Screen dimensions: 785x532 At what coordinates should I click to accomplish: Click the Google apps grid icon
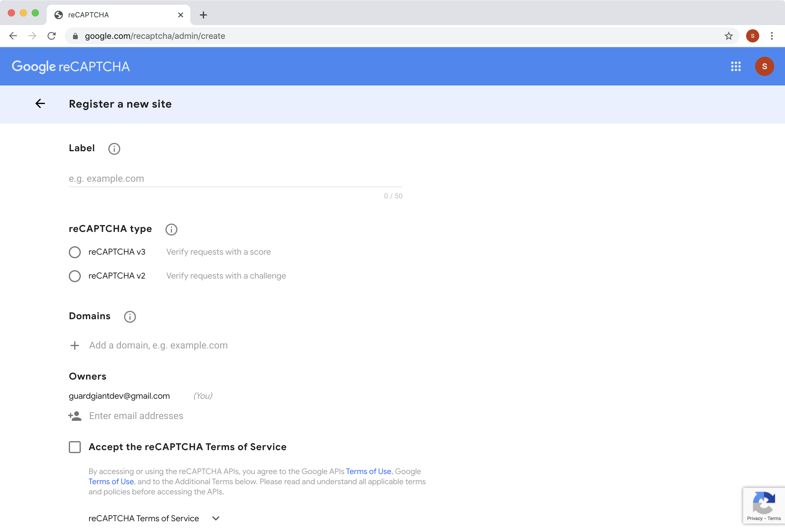click(x=735, y=66)
